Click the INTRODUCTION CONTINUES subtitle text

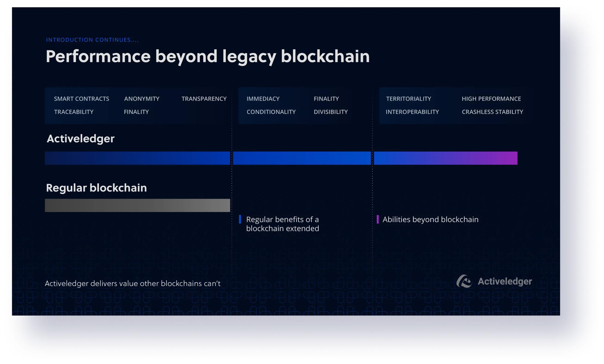point(92,40)
